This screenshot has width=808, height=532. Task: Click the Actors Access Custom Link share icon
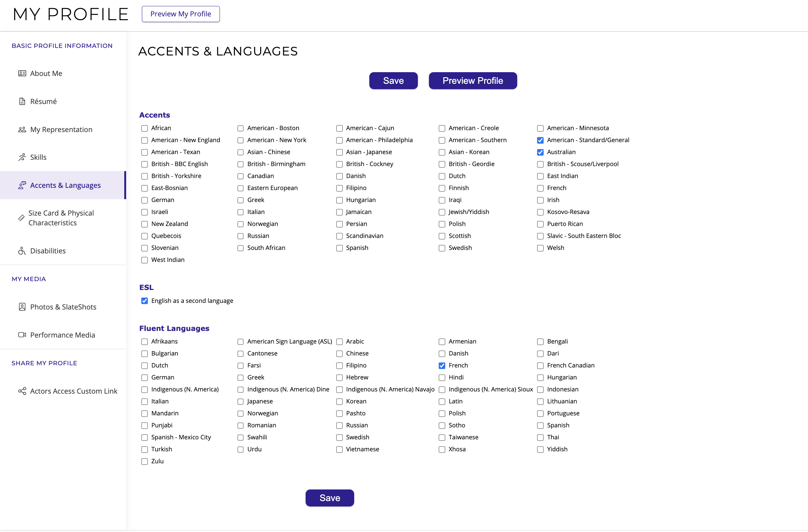tap(22, 391)
